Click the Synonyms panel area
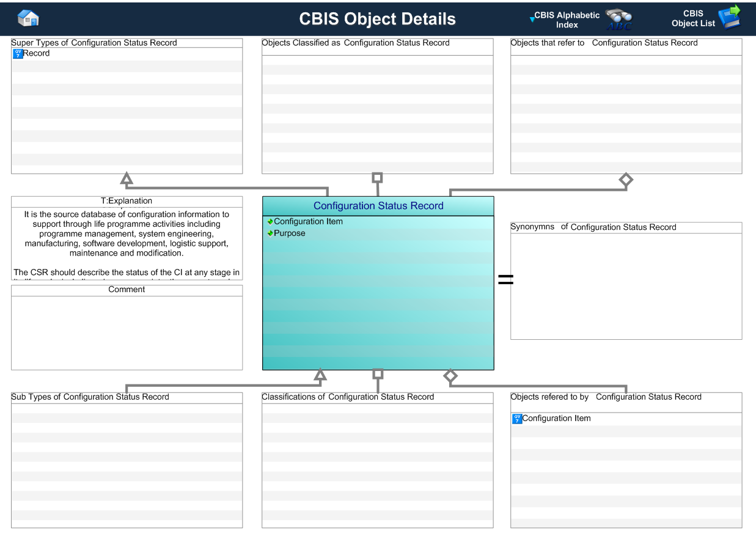Viewport: 756px width, 533px height. click(x=626, y=286)
